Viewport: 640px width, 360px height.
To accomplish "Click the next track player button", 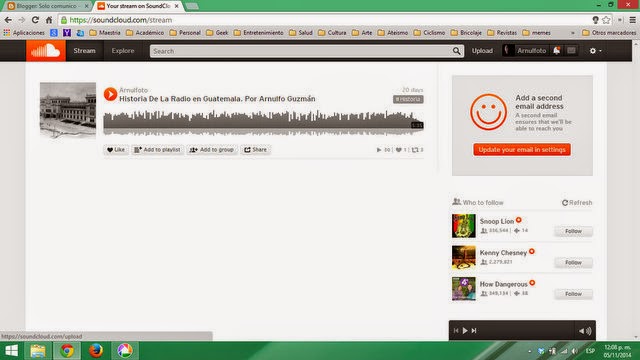I will [x=474, y=331].
